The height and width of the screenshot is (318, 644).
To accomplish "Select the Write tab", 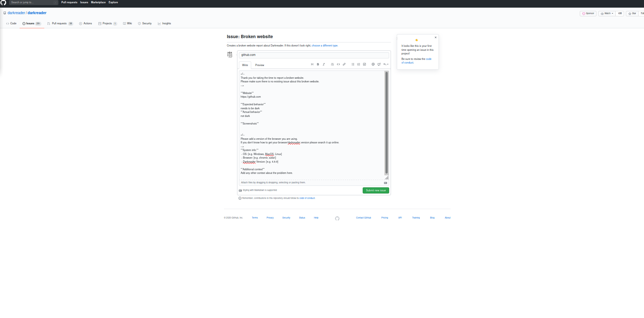I will (x=245, y=65).
